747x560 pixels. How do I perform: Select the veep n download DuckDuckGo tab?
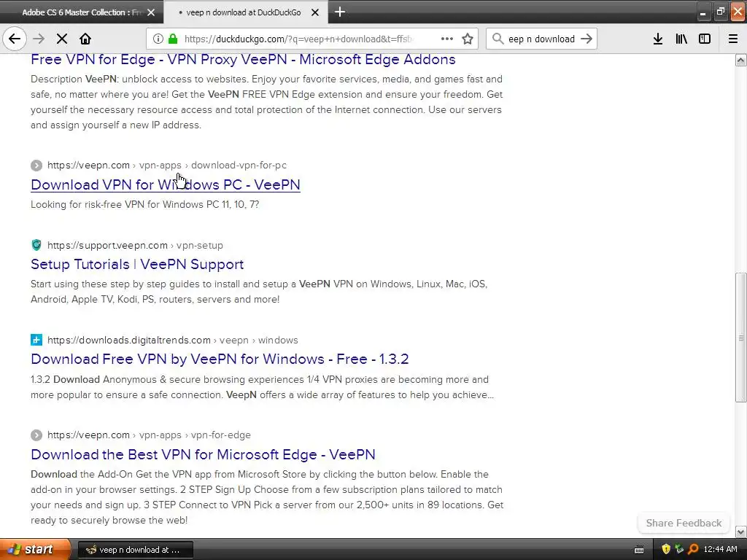coord(245,12)
